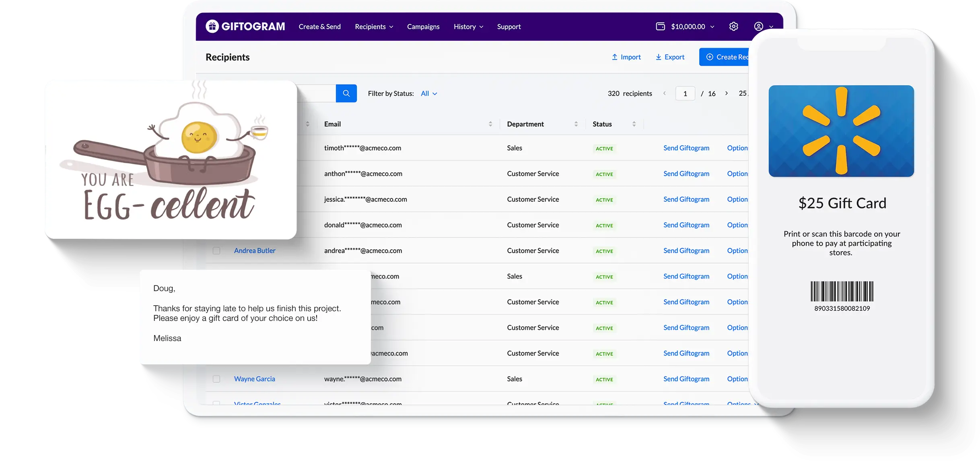Click the barcode on the phone
The height and width of the screenshot is (461, 980).
coord(842,291)
